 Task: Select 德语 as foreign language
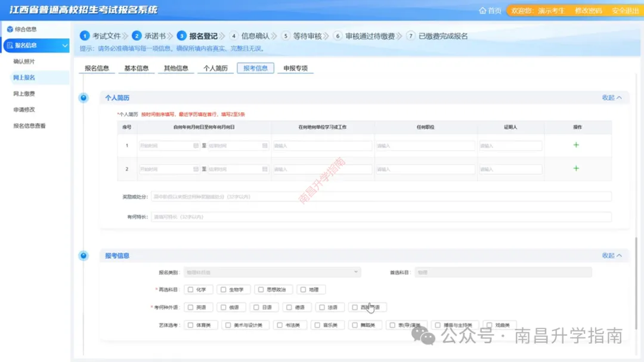[x=289, y=307]
